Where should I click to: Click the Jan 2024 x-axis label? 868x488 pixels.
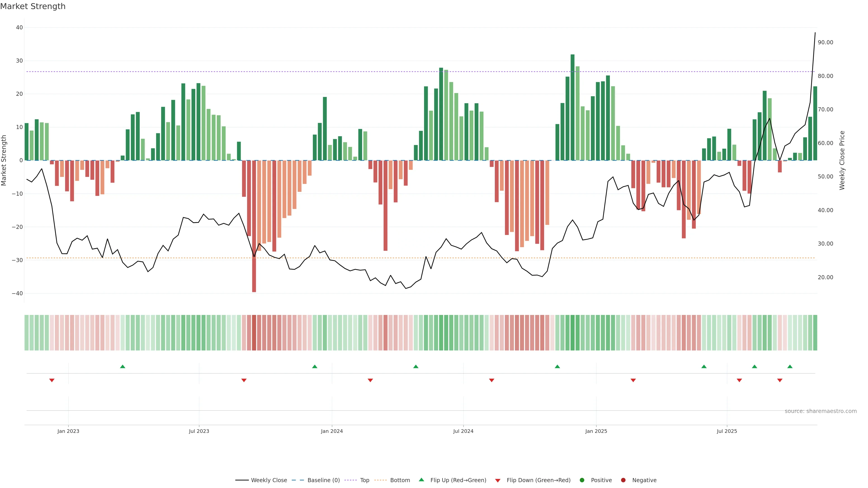[332, 431]
